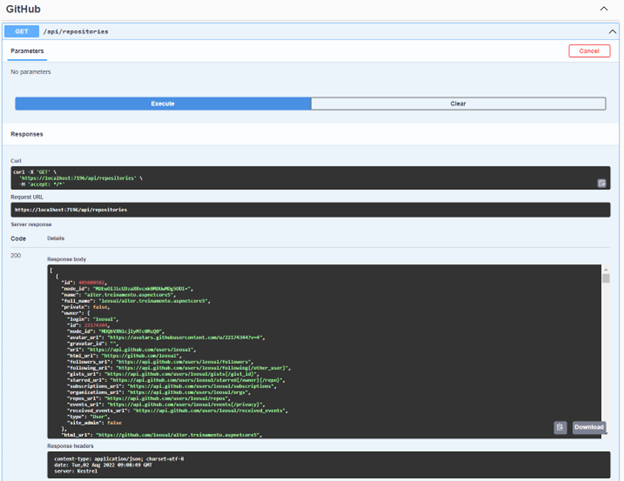Cancel the try-it-out mode
The image size is (624, 481).
[589, 51]
